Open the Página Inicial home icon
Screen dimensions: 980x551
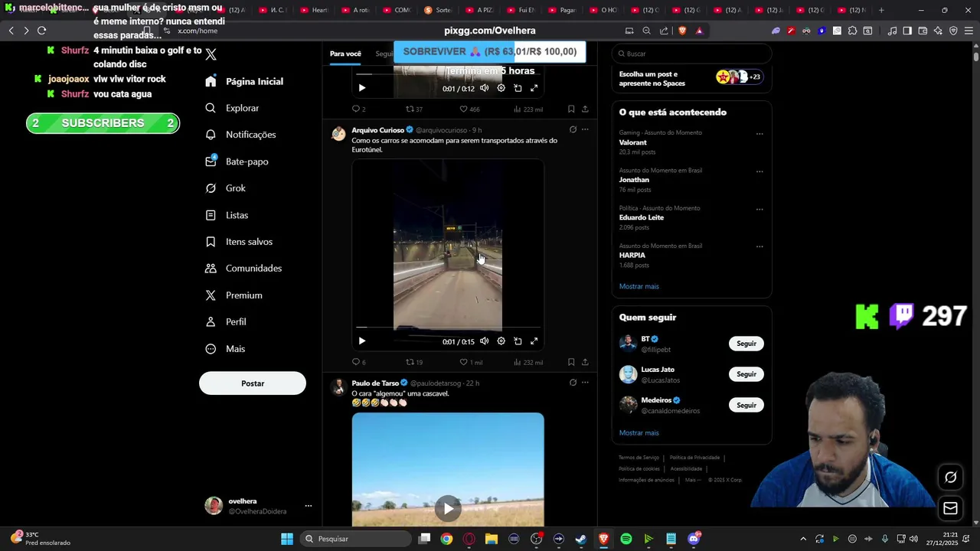pyautogui.click(x=211, y=81)
